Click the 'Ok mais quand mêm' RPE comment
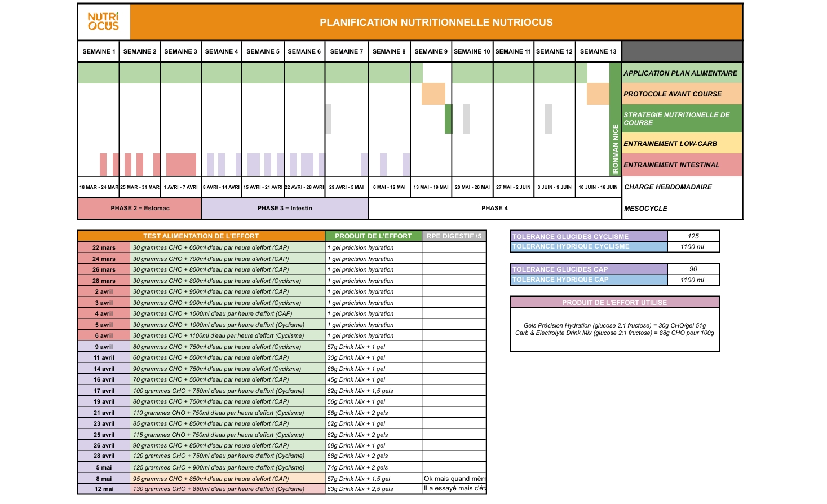827x504 pixels. (x=454, y=479)
